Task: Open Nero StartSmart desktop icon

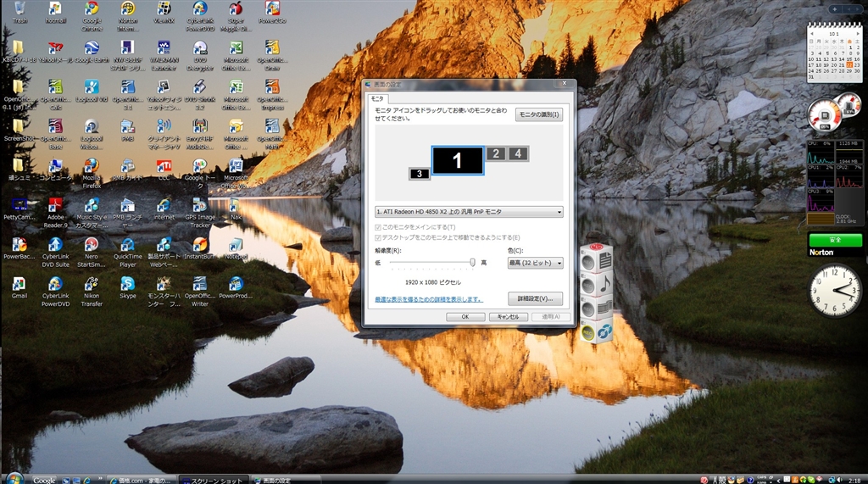Action: [92, 253]
